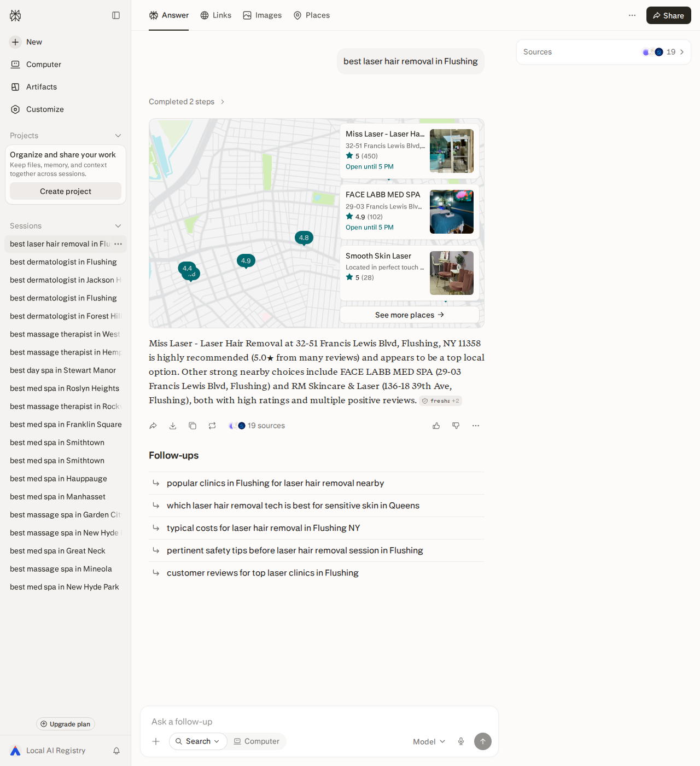Open notifications bell in the sidebar
Viewport: 700px width, 766px height.
pyautogui.click(x=116, y=751)
